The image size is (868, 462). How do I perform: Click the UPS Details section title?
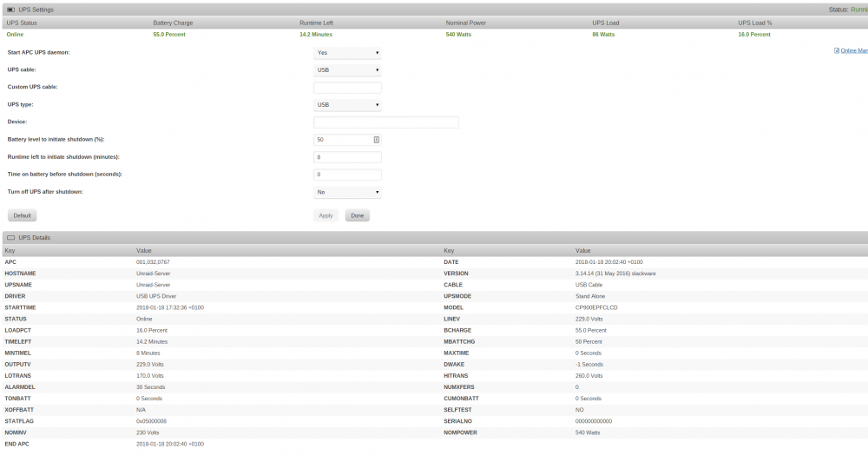[35, 238]
